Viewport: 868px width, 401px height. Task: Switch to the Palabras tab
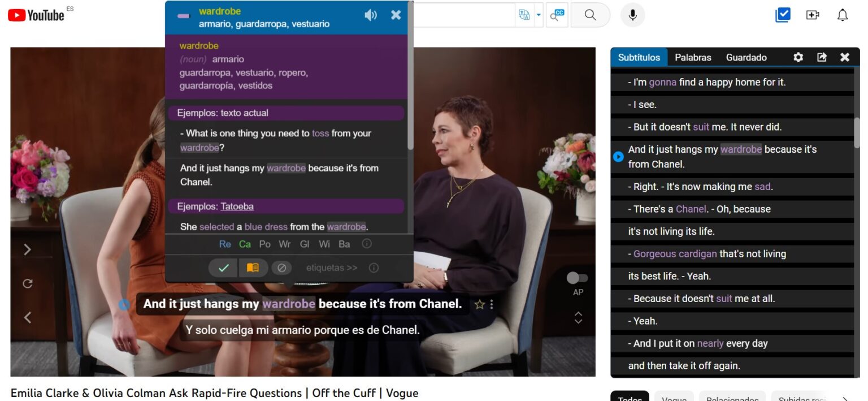point(693,57)
